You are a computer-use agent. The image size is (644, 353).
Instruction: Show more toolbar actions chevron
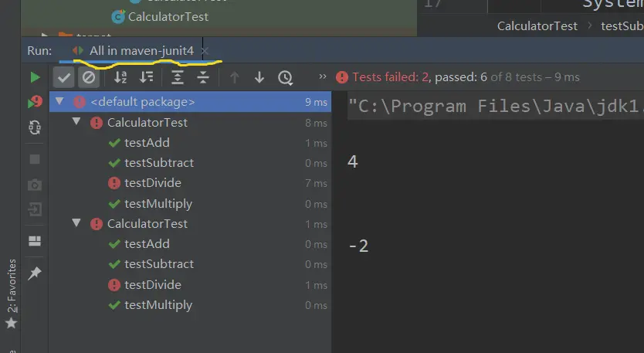click(x=324, y=77)
